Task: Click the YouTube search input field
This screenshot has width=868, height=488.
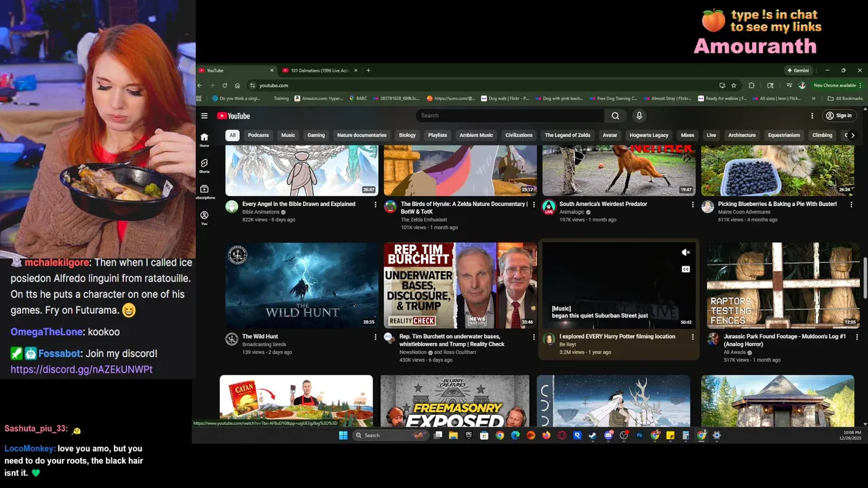Action: pyautogui.click(x=510, y=116)
